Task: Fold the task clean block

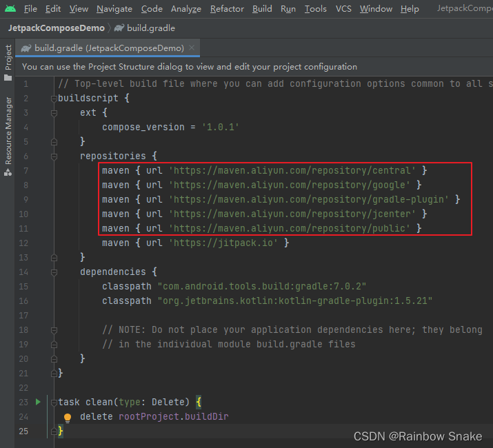Action: pos(54,403)
